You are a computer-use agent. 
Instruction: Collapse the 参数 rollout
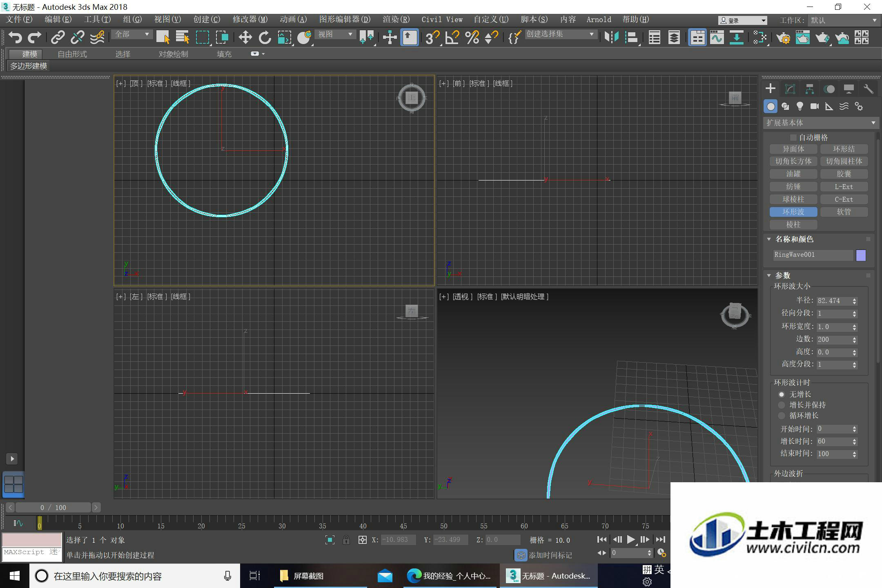click(x=769, y=276)
